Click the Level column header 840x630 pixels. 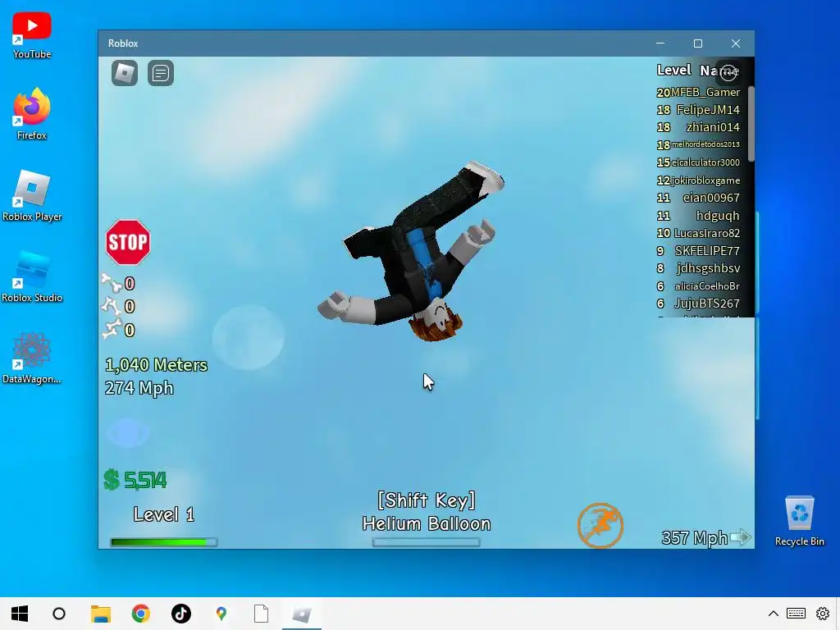pos(674,71)
